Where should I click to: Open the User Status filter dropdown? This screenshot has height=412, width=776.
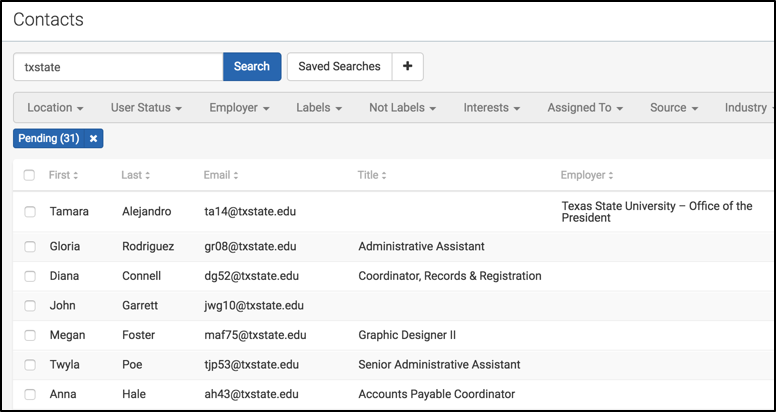pyautogui.click(x=146, y=107)
